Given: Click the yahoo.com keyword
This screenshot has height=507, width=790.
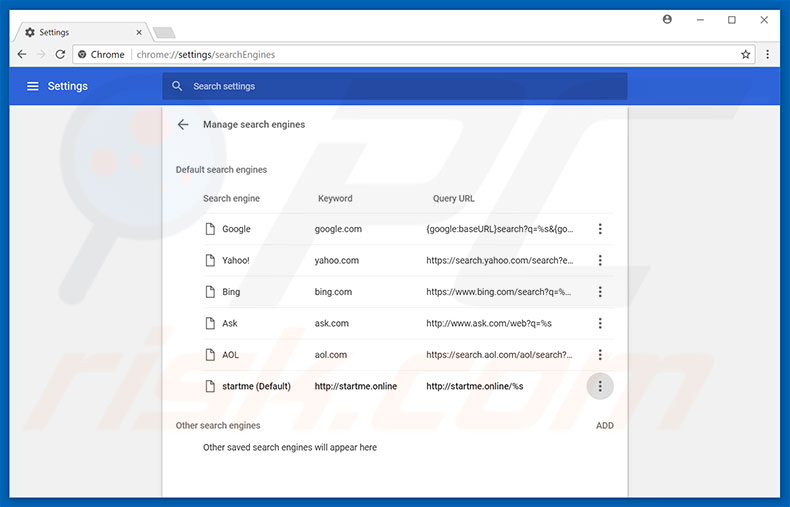Looking at the screenshot, I should pos(337,261).
